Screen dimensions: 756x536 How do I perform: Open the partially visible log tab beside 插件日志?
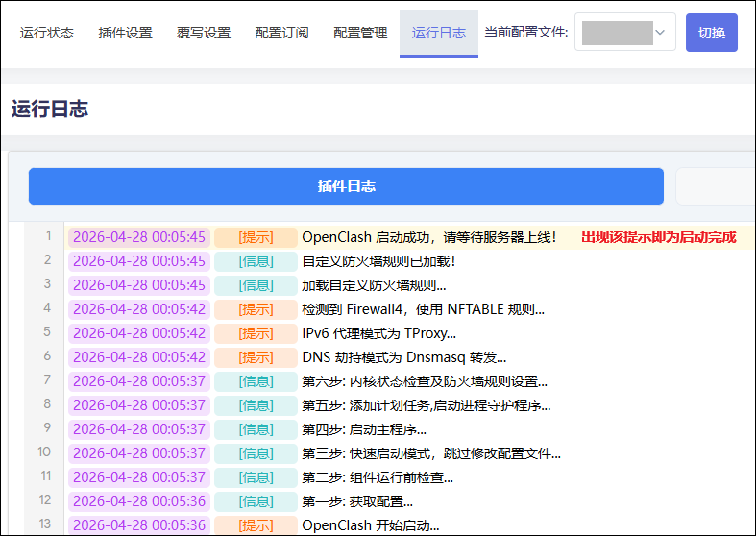pyautogui.click(x=716, y=186)
